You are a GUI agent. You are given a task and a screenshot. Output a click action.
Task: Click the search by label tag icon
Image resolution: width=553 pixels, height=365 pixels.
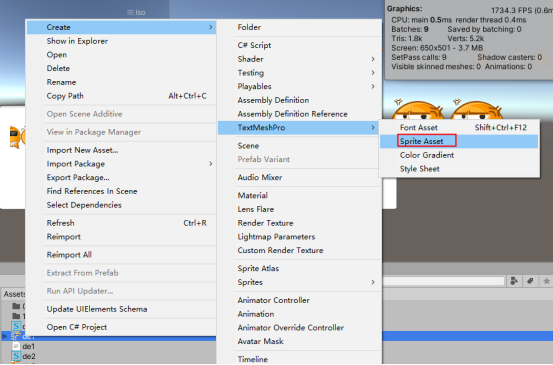[530, 281]
